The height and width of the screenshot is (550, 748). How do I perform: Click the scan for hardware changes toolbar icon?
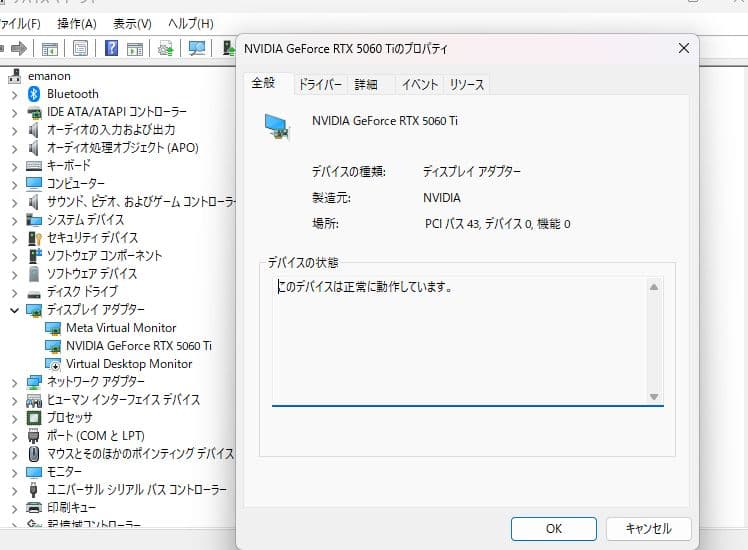pos(197,48)
